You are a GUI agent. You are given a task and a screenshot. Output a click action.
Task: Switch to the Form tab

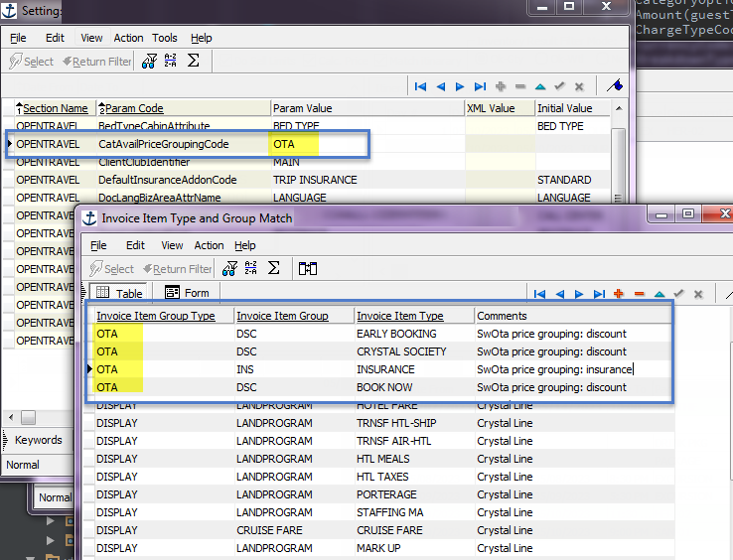[x=187, y=293]
